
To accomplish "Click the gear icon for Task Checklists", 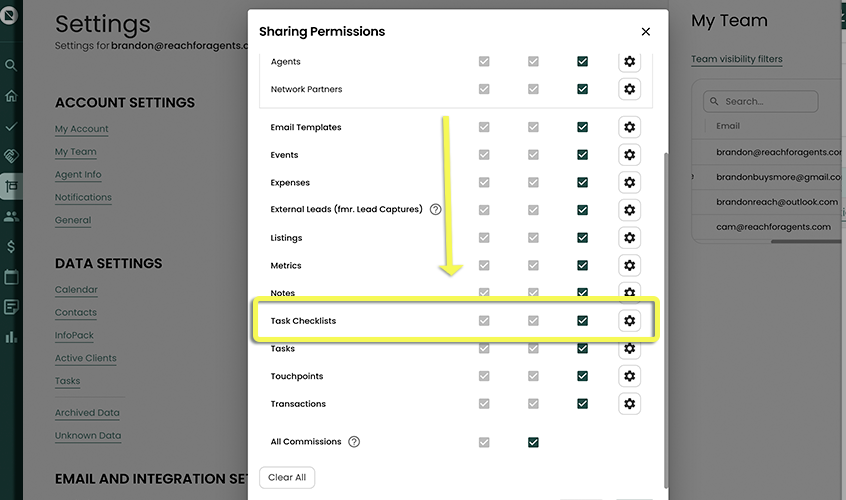I will pyautogui.click(x=629, y=321).
